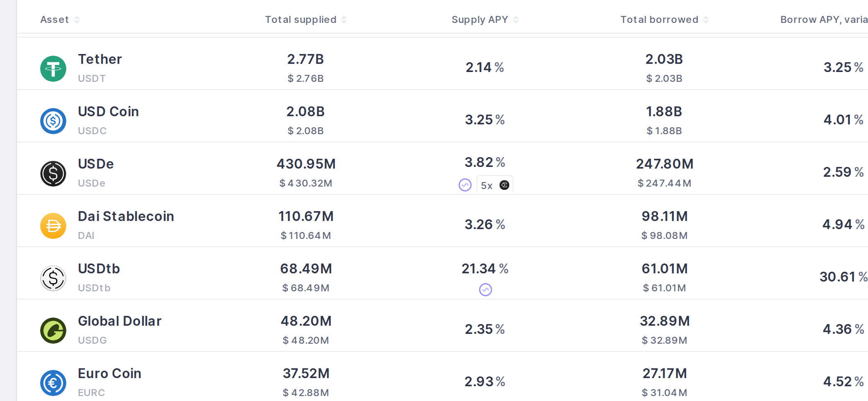This screenshot has width=868, height=401.
Task: Open the Global Dollar asset name
Action: pos(120,321)
